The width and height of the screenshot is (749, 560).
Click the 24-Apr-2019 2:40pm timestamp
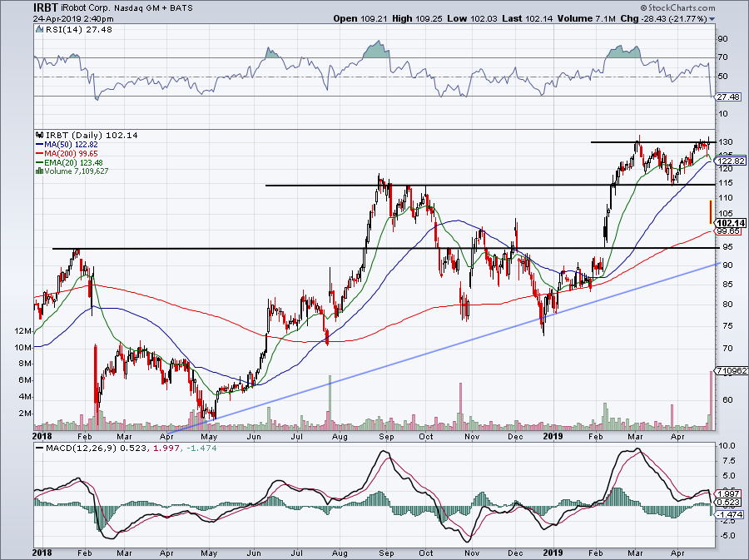[x=73, y=19]
